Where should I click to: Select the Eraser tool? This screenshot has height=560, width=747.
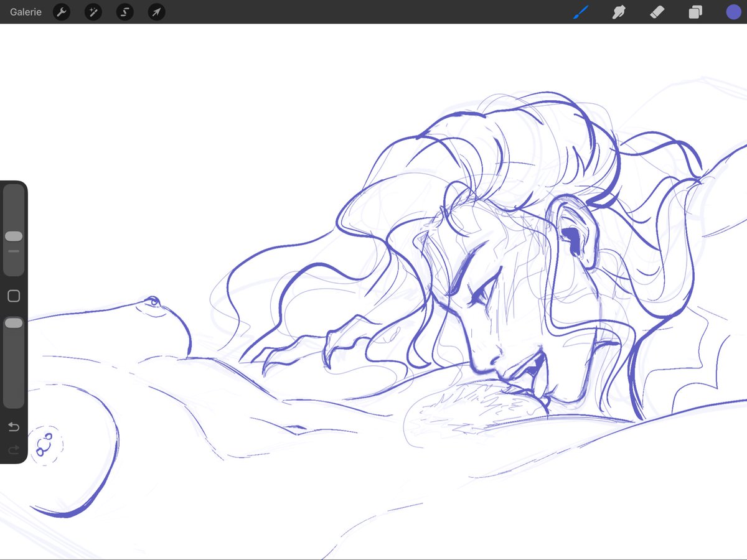pos(657,12)
